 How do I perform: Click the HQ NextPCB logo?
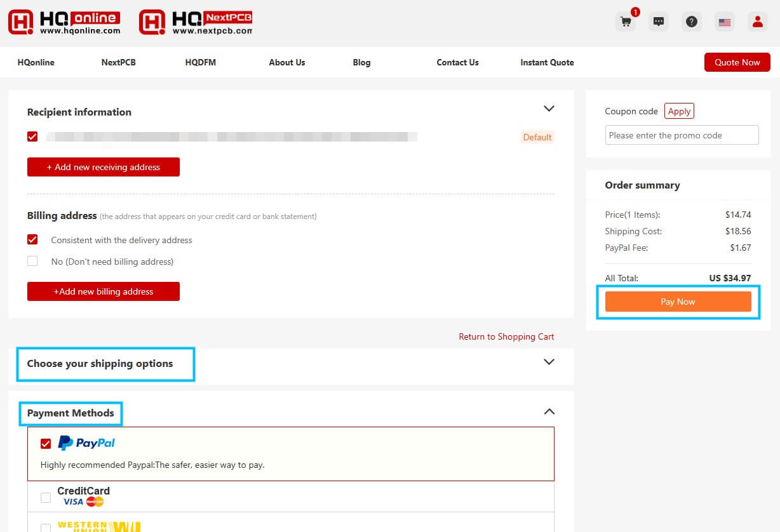click(x=196, y=22)
